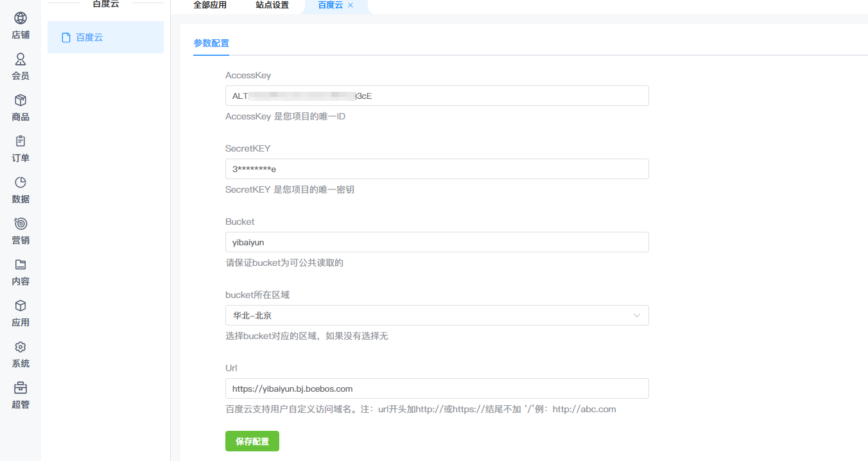This screenshot has width=868, height=461.
Task: Open the 应用 (apps) cube icon
Action: tap(21, 306)
